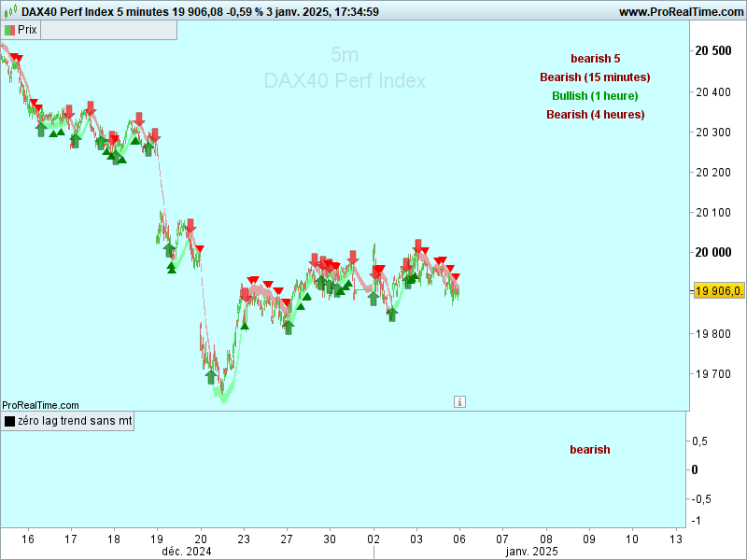Image resolution: width=747 pixels, height=560 pixels.
Task: Click date label 16 on the time axis
Action: (28, 539)
